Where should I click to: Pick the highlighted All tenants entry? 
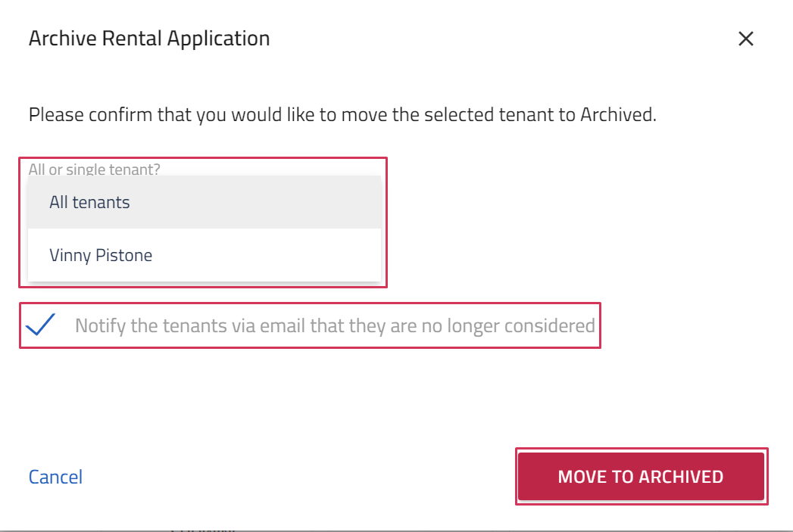point(204,202)
